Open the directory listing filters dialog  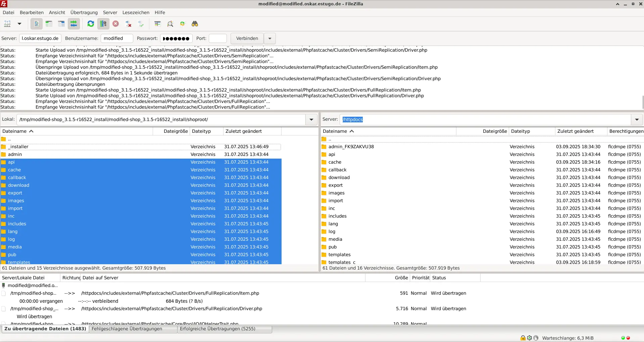(158, 24)
